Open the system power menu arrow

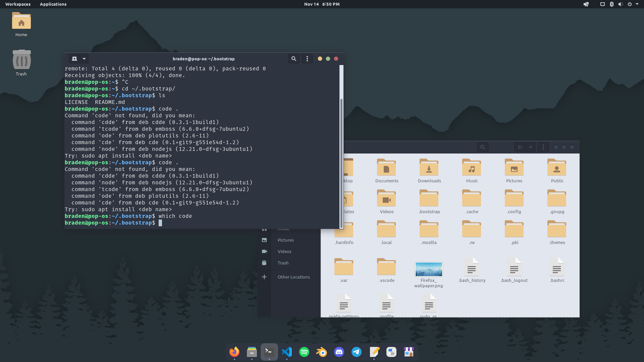point(637,4)
